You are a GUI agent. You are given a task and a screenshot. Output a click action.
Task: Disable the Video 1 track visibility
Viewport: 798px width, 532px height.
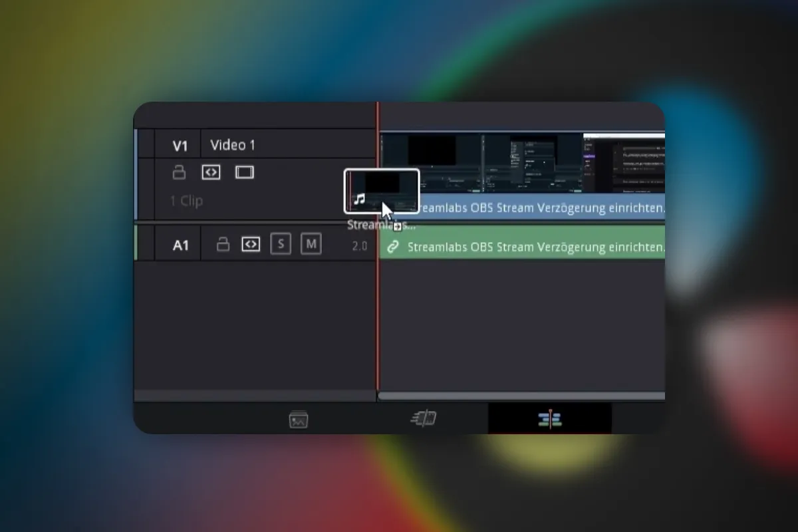[245, 172]
